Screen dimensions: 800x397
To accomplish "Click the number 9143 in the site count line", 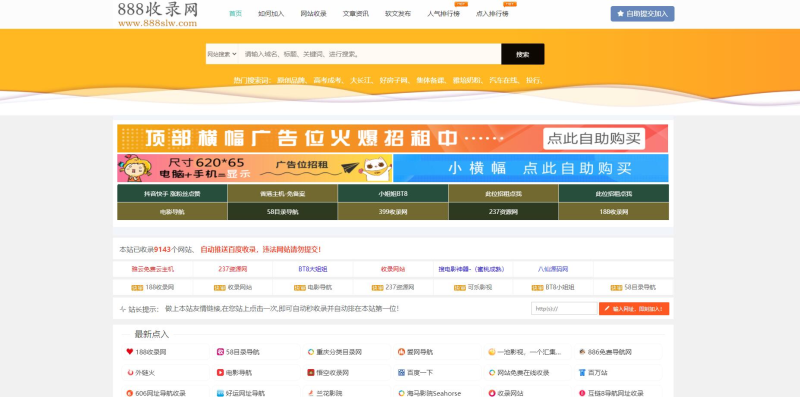I will 162,250.
